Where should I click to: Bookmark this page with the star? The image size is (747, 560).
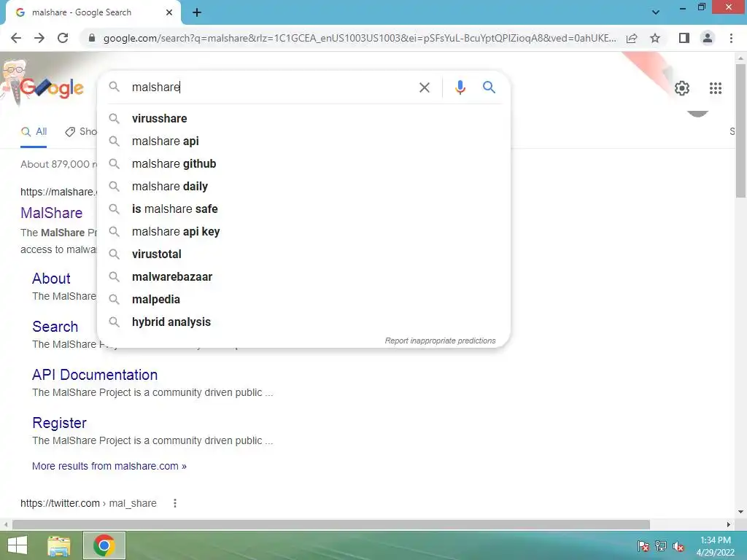655,38
